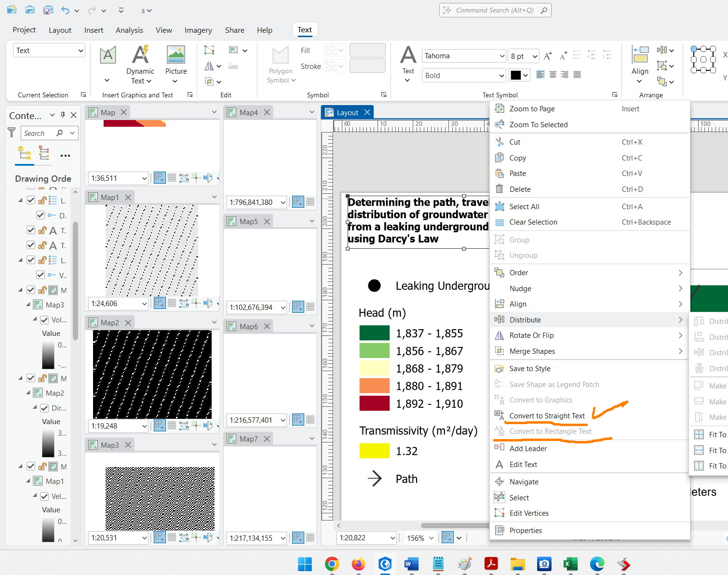
Task: Click the Increase Font Size button
Action: (548, 55)
